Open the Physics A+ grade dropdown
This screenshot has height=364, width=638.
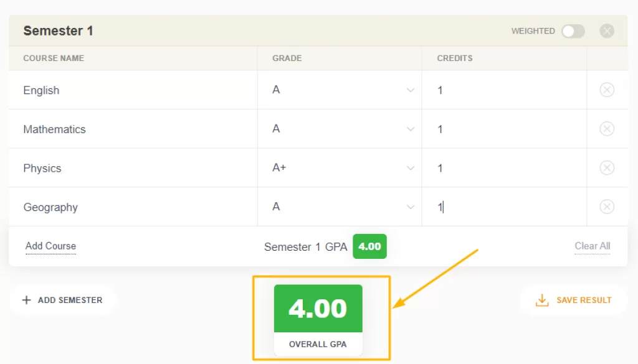point(340,168)
